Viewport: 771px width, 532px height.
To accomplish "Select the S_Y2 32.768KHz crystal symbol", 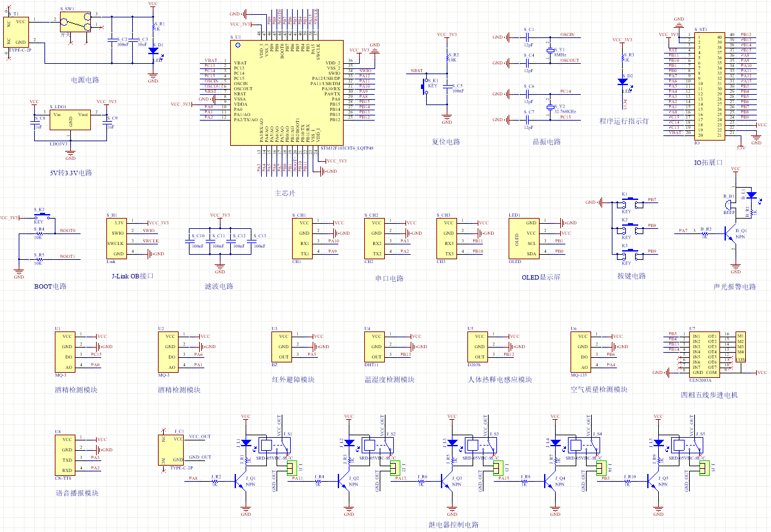I will (551, 107).
